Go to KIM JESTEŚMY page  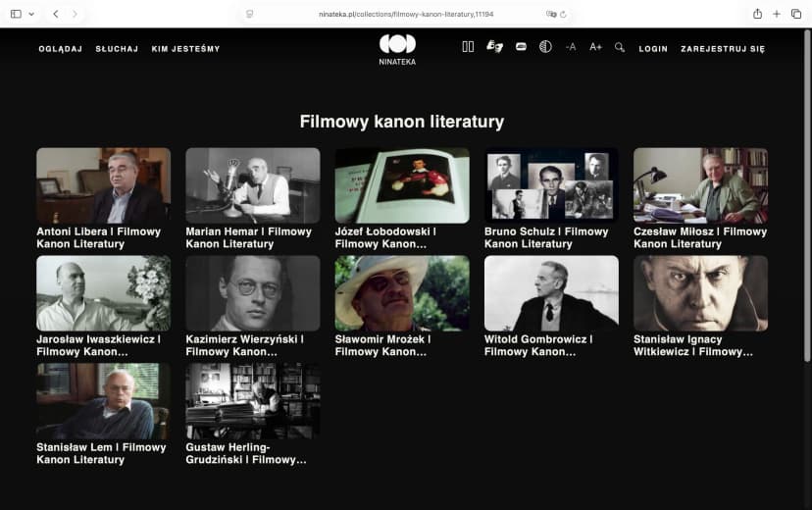point(185,48)
